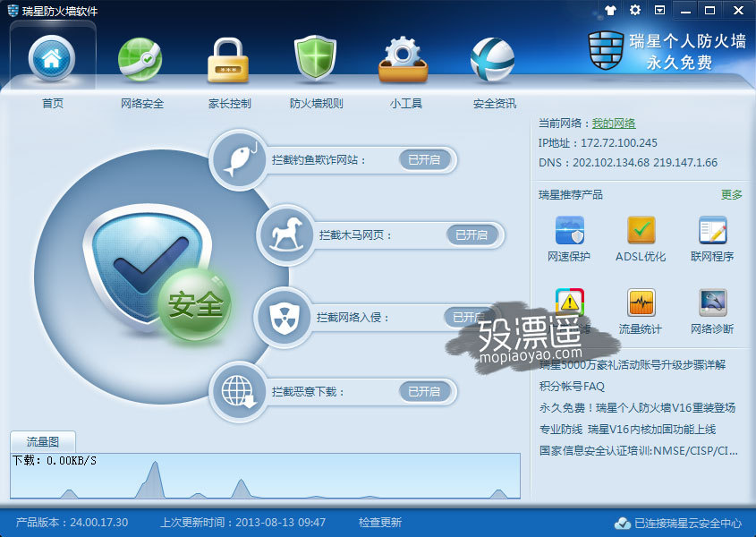Screen dimensions: 756x537
Task: Launch 联网程序 tool icon
Action: pyautogui.click(x=712, y=230)
